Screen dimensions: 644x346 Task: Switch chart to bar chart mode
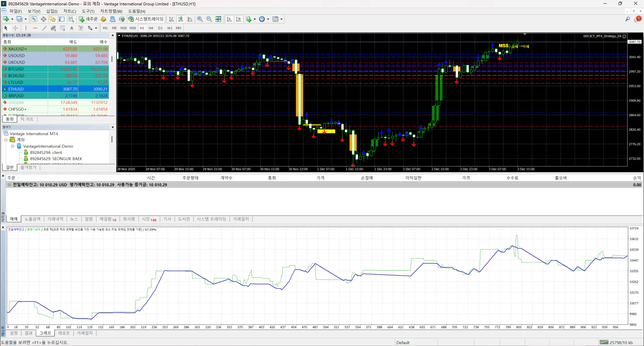tap(171, 19)
